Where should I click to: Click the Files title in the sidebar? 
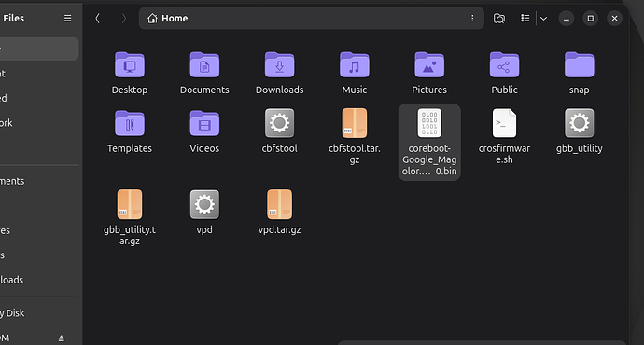click(x=14, y=18)
